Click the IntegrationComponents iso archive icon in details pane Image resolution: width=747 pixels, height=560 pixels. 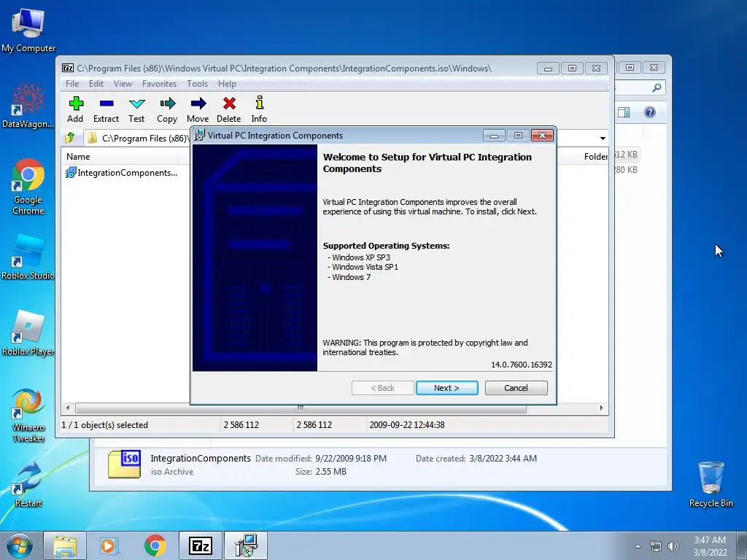tap(124, 464)
